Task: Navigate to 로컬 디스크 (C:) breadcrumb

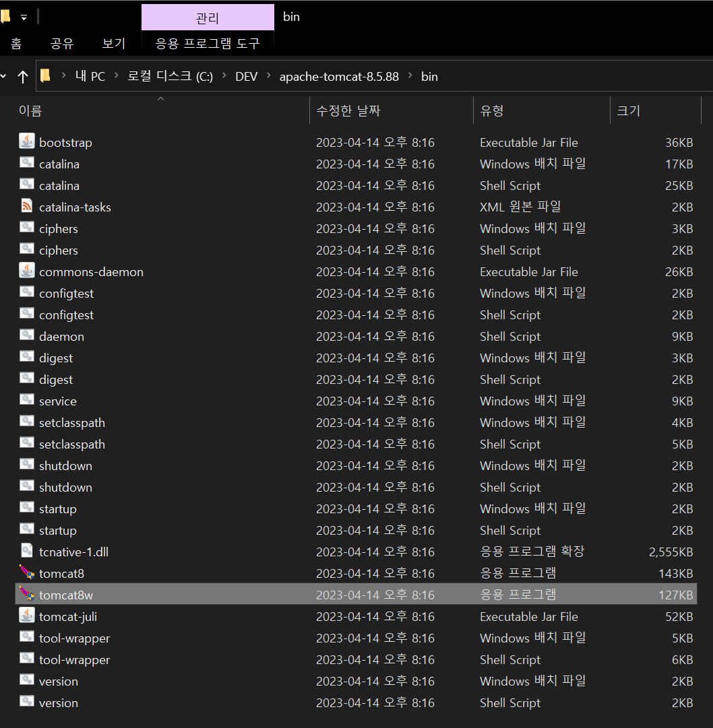Action: (170, 76)
